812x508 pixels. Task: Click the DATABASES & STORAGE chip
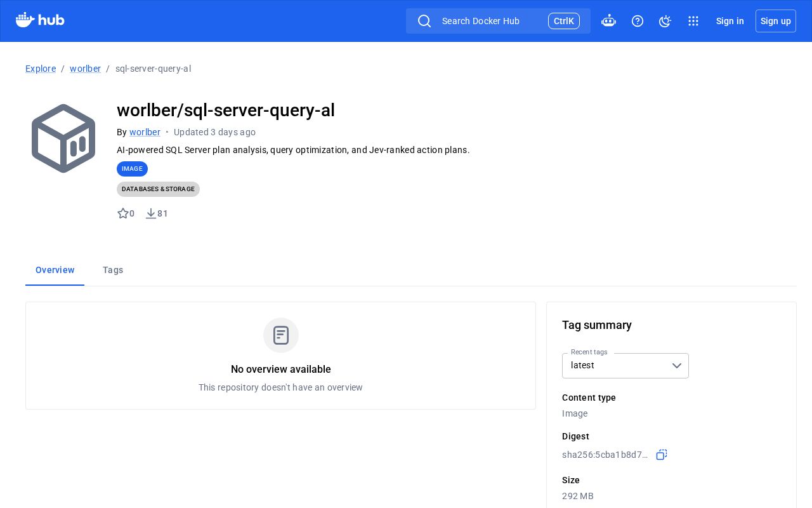[158, 189]
